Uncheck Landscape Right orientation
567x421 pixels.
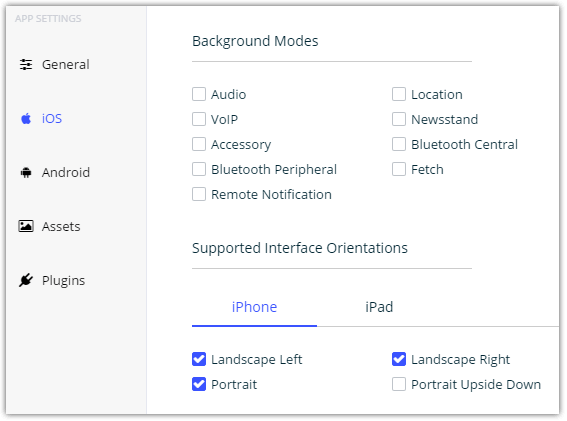399,359
